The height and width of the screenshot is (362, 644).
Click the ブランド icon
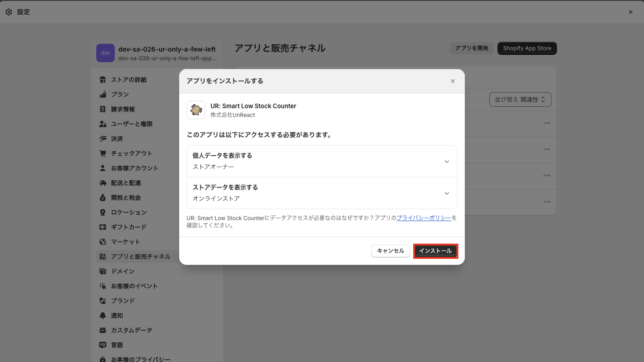click(x=103, y=301)
